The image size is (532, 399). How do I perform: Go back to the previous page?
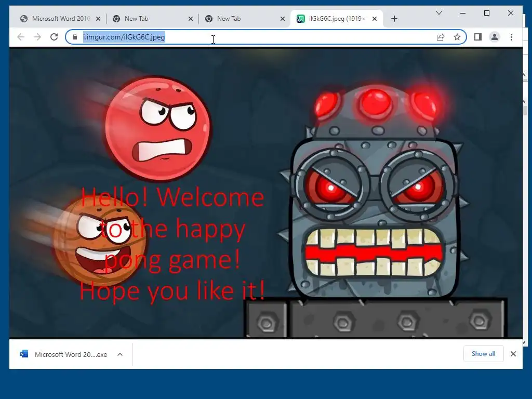pyautogui.click(x=21, y=37)
